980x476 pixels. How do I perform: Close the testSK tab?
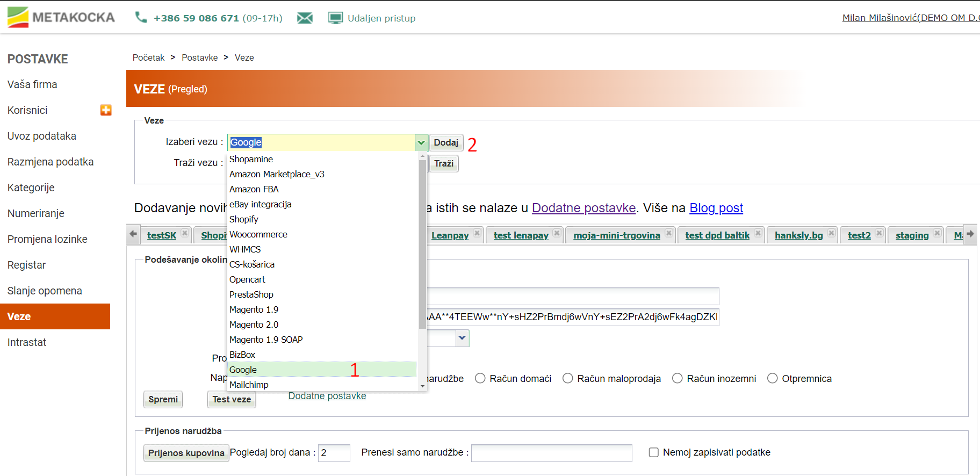[184, 233]
